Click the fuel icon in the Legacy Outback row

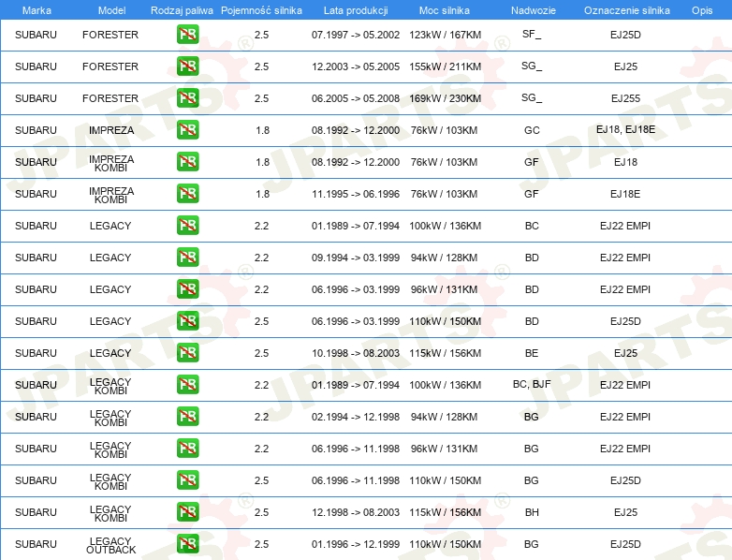187,544
